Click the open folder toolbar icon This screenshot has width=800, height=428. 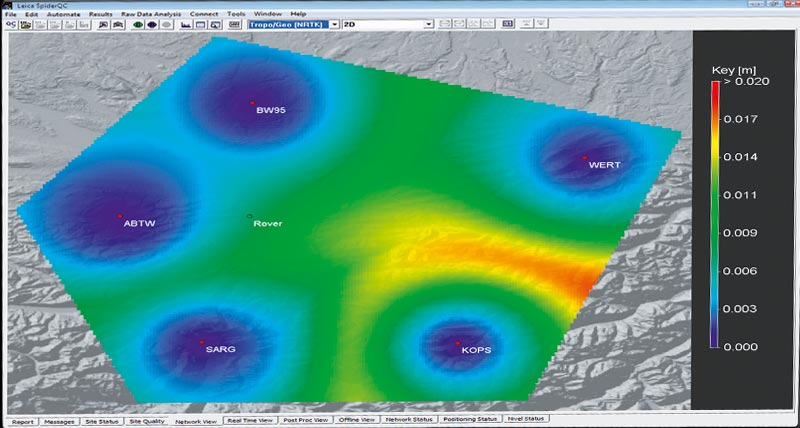click(x=26, y=23)
